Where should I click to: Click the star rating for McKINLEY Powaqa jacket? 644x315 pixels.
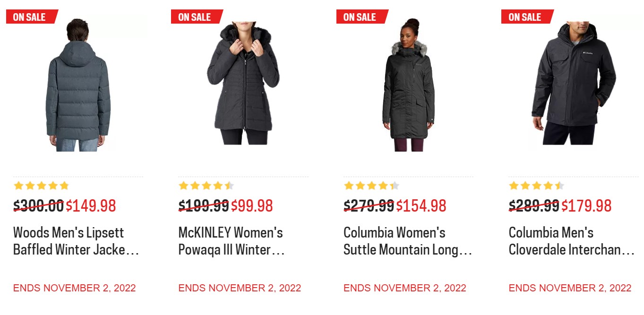click(206, 186)
